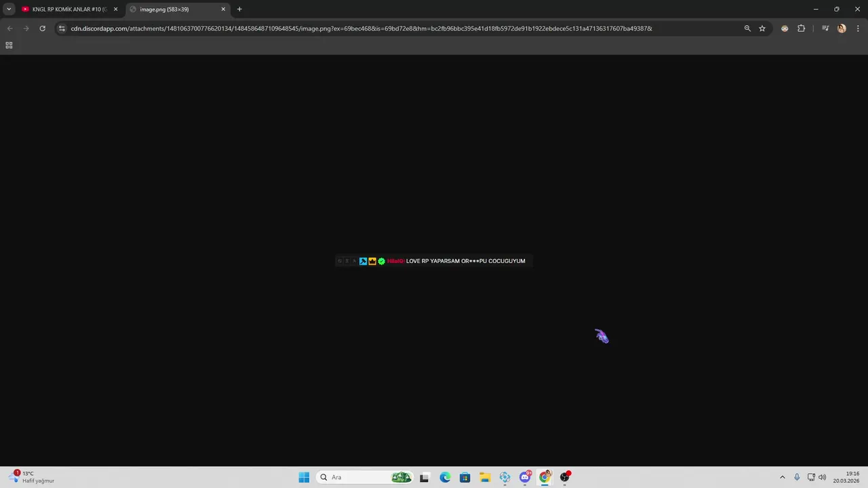Launch Microsoft Edge from taskbar
Viewport: 868px width, 488px height.
[445, 477]
